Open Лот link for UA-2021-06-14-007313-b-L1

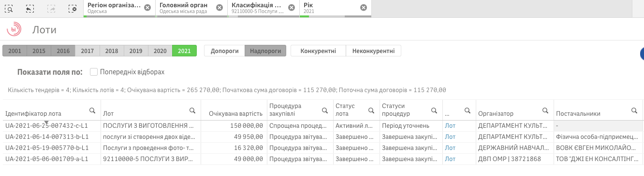coord(450,136)
